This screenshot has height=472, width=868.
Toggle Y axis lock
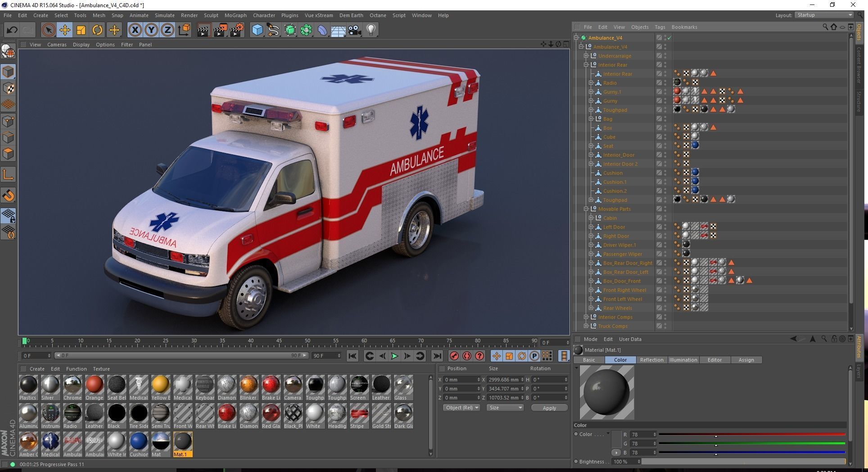tap(151, 30)
